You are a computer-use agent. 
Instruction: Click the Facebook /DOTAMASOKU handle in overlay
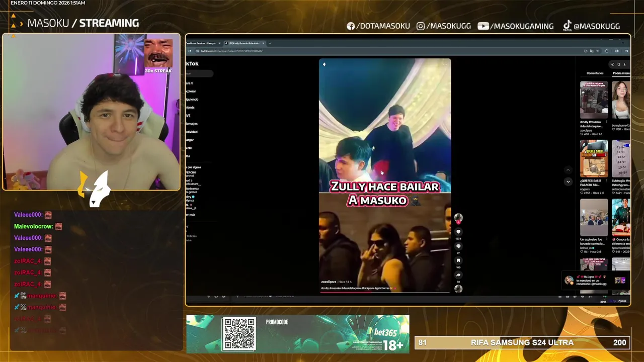(378, 26)
